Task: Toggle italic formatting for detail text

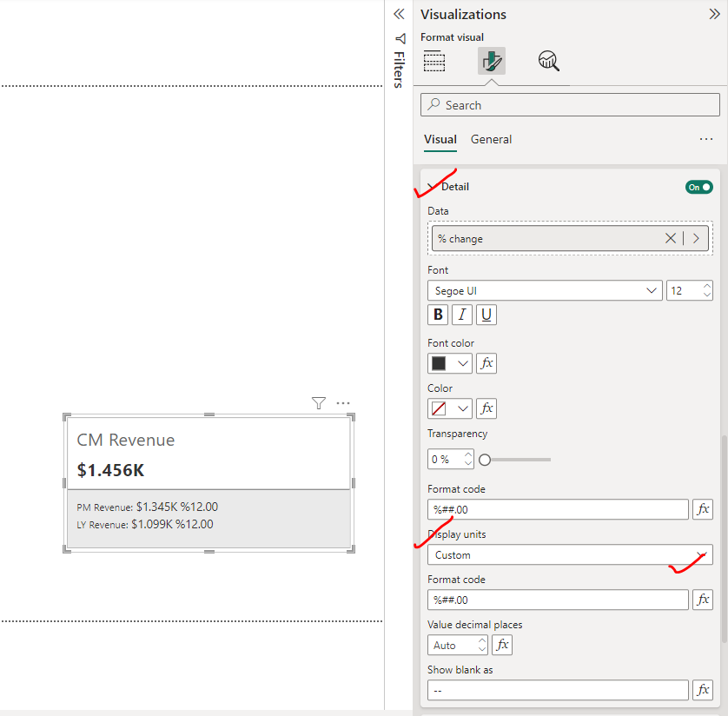Action: pos(461,315)
